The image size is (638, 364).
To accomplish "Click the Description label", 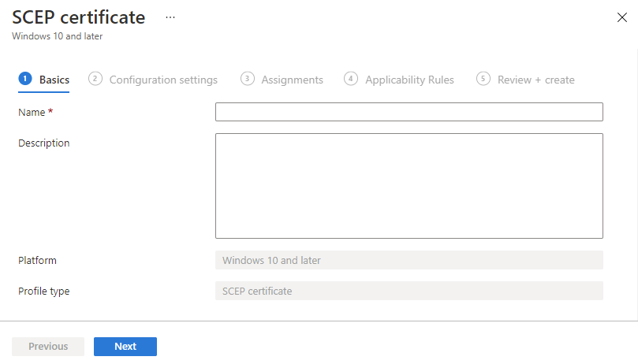I will 44,143.
